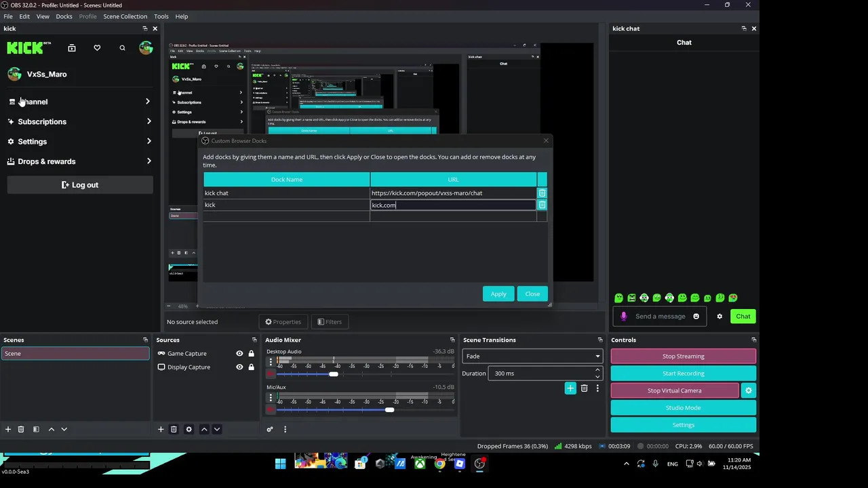Mute the Mic/Aux channel
868x488 pixels.
click(271, 409)
